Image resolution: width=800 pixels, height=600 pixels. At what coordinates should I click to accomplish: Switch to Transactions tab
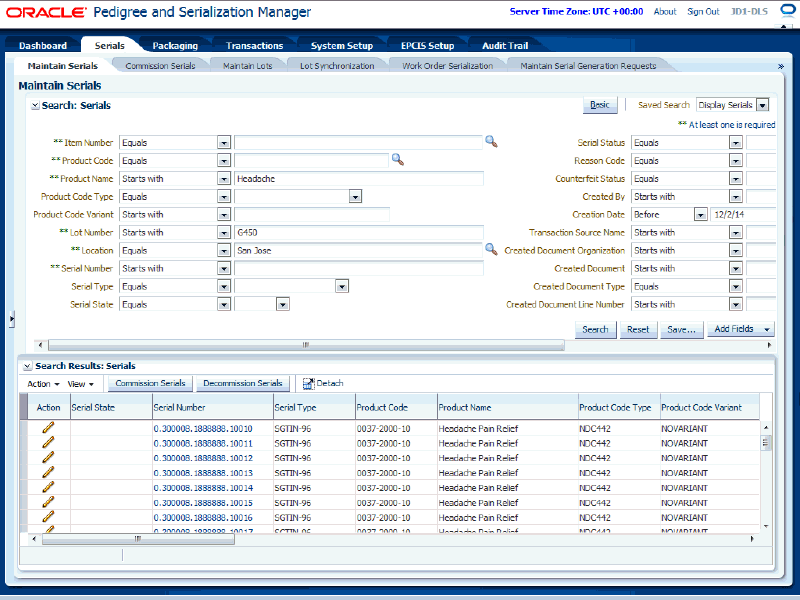pyautogui.click(x=255, y=45)
